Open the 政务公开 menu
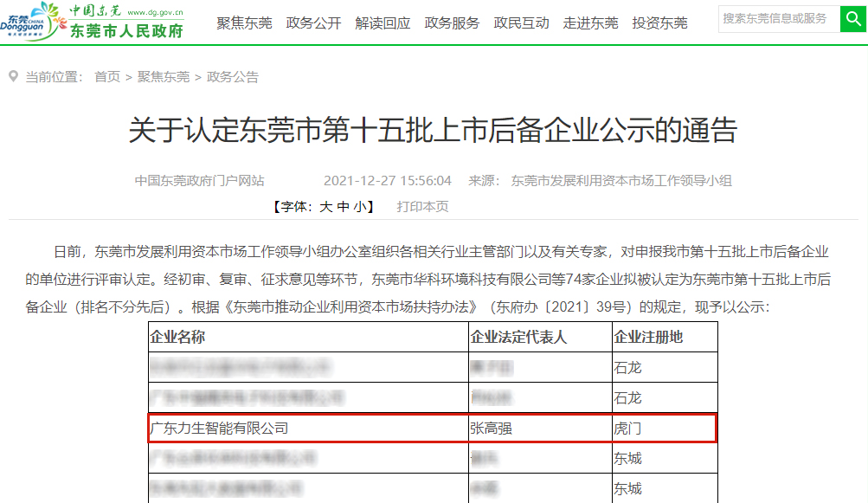This screenshot has height=503, width=868. (313, 23)
